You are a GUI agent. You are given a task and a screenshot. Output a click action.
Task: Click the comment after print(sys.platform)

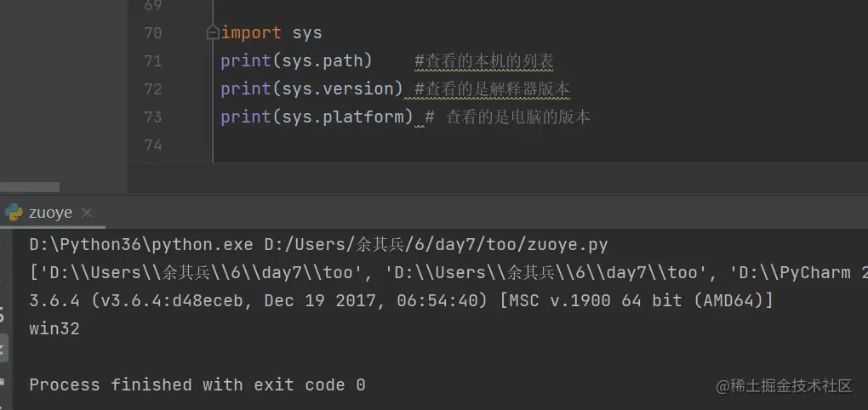508,117
